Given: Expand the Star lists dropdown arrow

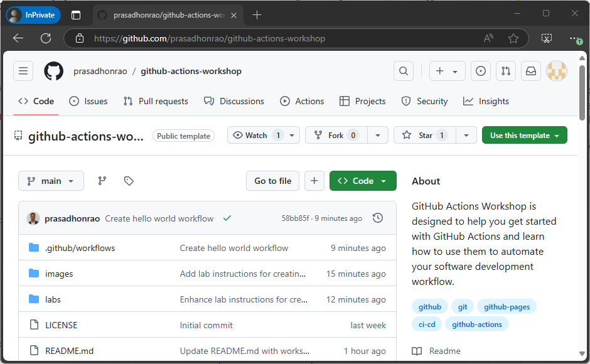Looking at the screenshot, I should click(x=466, y=135).
